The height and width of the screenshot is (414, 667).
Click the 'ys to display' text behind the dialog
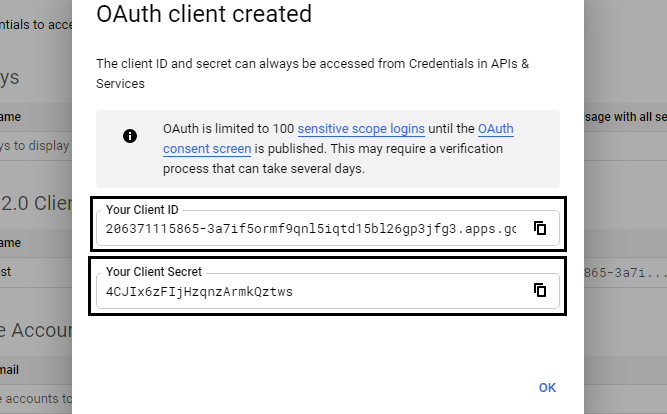click(x=34, y=146)
